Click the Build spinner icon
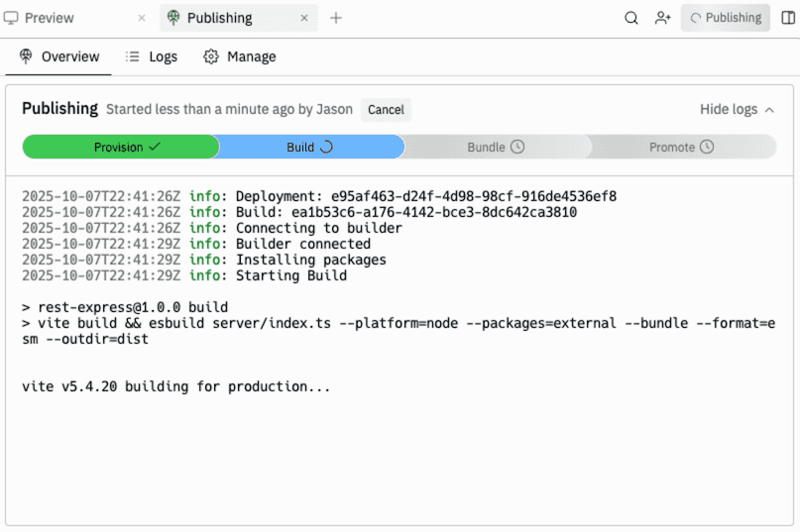 coord(326,147)
